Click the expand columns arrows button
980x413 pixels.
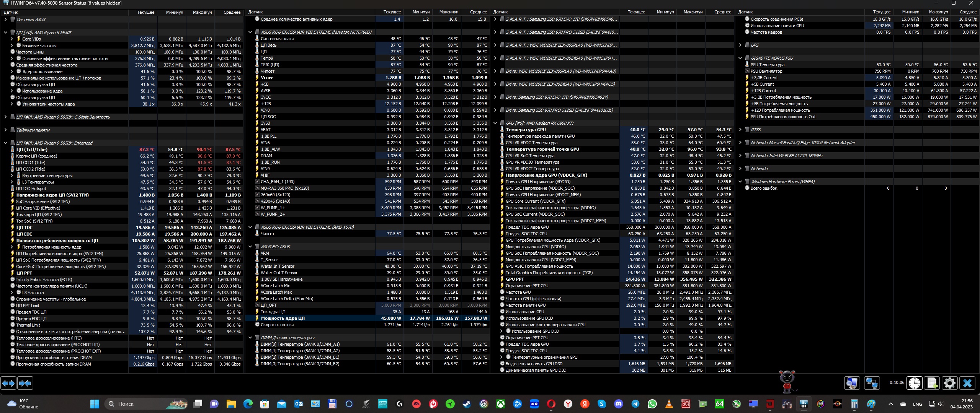coord(8,383)
